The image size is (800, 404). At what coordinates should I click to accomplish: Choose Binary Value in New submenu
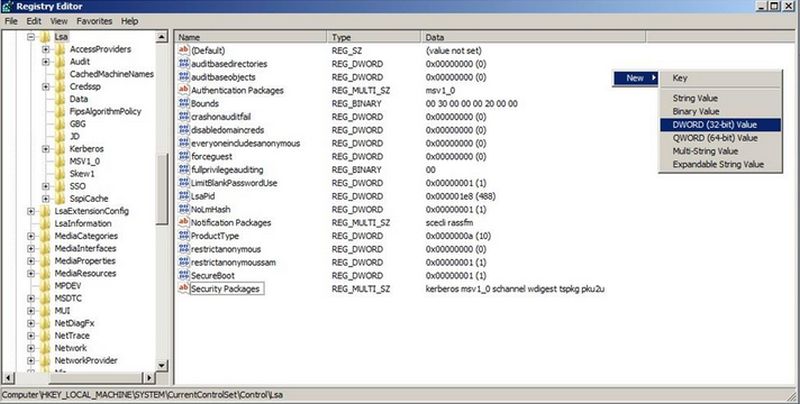(x=720, y=112)
